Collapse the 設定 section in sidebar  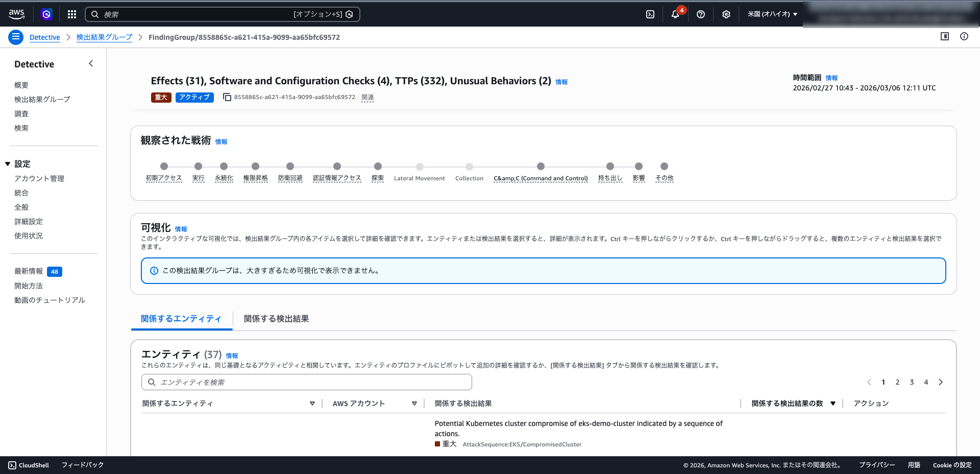(x=8, y=164)
